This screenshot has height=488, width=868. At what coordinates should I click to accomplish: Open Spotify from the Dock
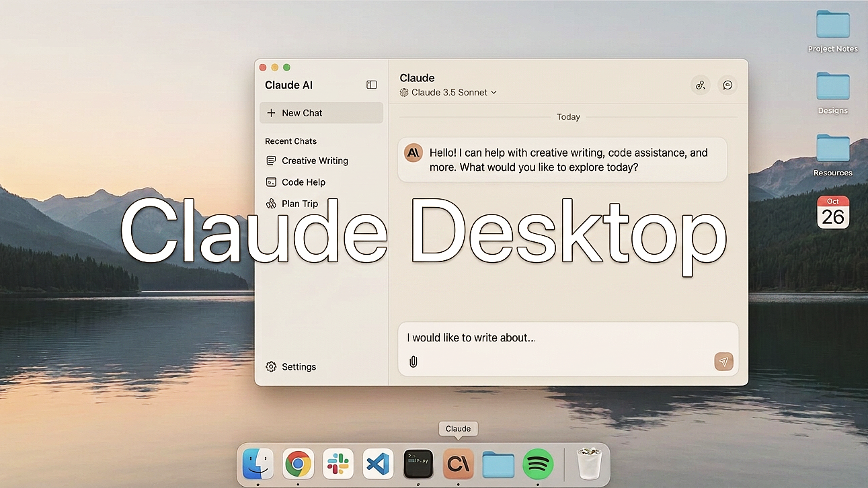tap(538, 464)
